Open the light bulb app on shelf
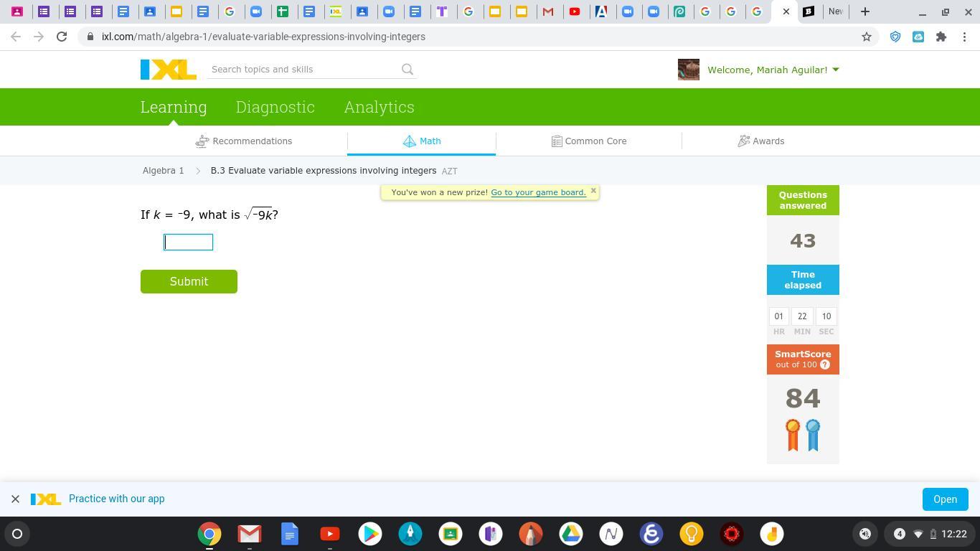The width and height of the screenshot is (980, 551). pyautogui.click(x=692, y=534)
